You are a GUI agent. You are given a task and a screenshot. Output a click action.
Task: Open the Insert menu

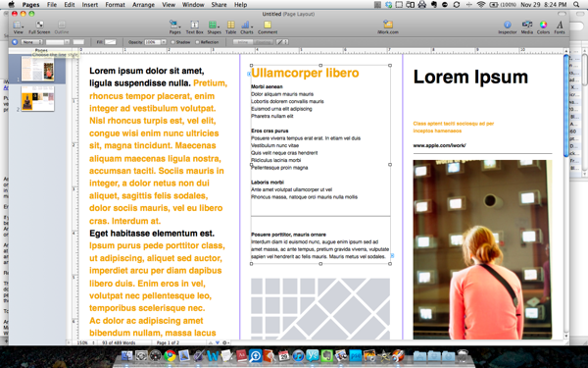pos(89,5)
